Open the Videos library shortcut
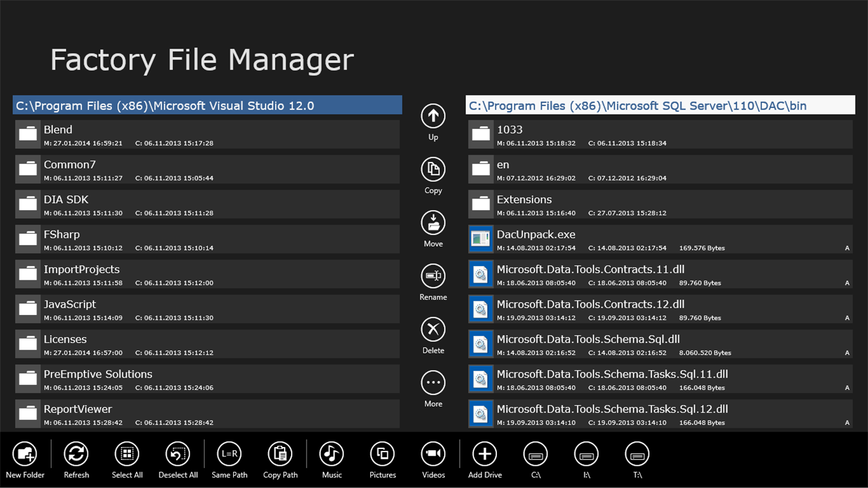This screenshot has height=488, width=868. pyautogui.click(x=433, y=454)
